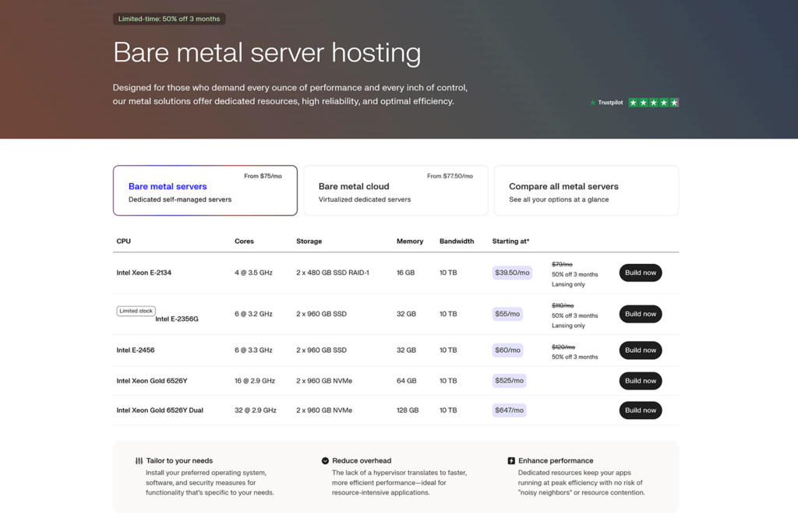Click the $647/mo price tag
Viewport: 798px width, 532px height.
click(509, 410)
